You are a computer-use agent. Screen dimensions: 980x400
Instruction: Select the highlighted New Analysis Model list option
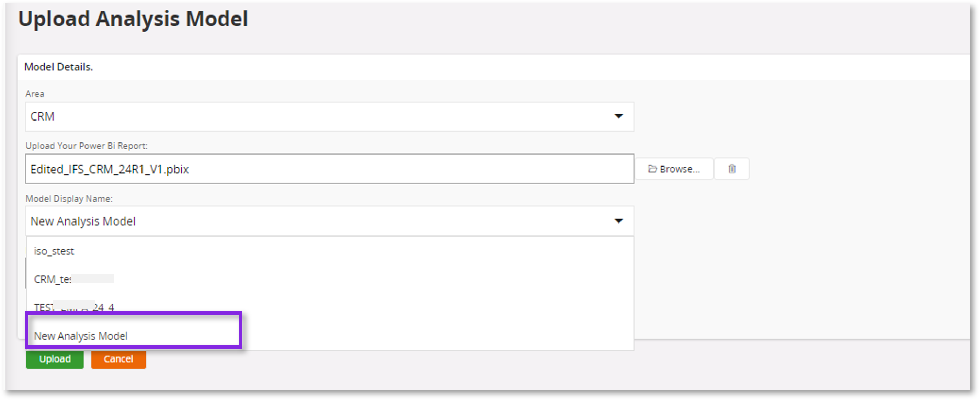pyautogui.click(x=81, y=336)
